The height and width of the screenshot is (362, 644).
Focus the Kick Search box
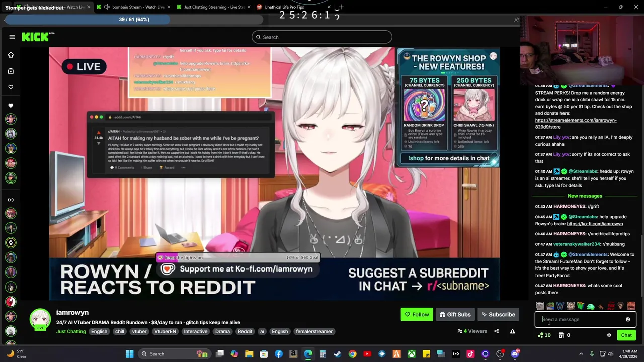tap(322, 37)
